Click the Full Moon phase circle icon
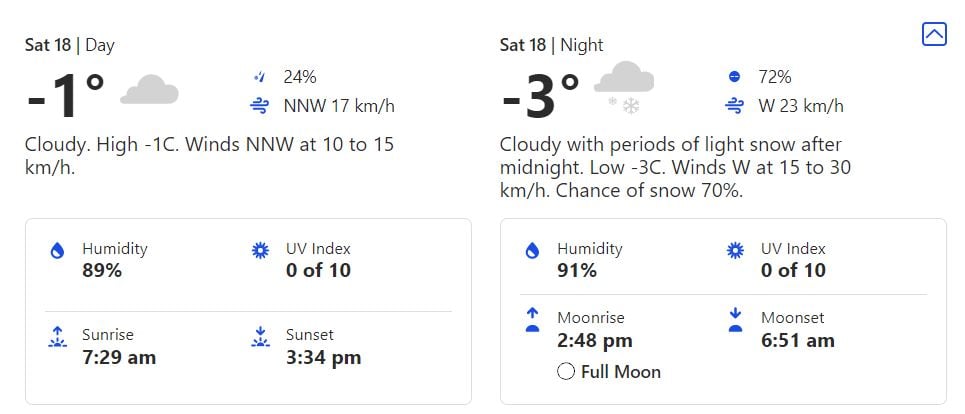This screenshot has height=414, width=965. coord(566,372)
